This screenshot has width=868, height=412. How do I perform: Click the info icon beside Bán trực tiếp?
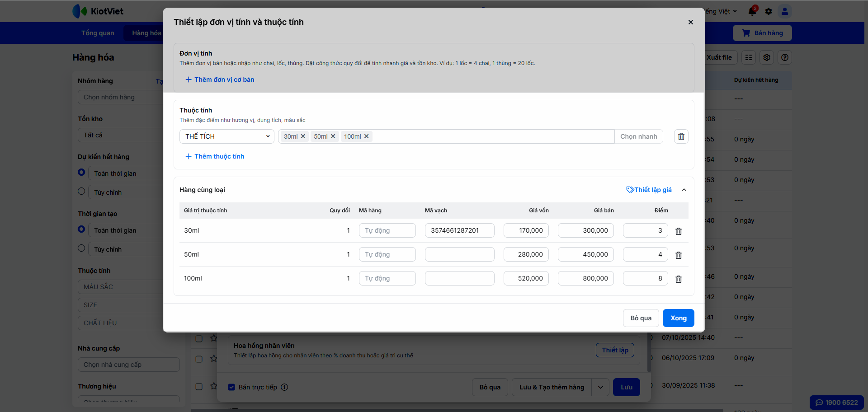pyautogui.click(x=284, y=387)
